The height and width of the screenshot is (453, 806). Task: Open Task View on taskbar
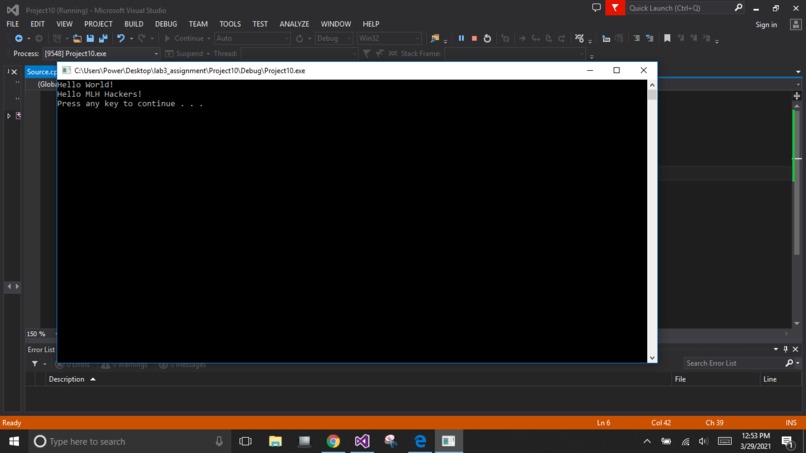pyautogui.click(x=245, y=441)
